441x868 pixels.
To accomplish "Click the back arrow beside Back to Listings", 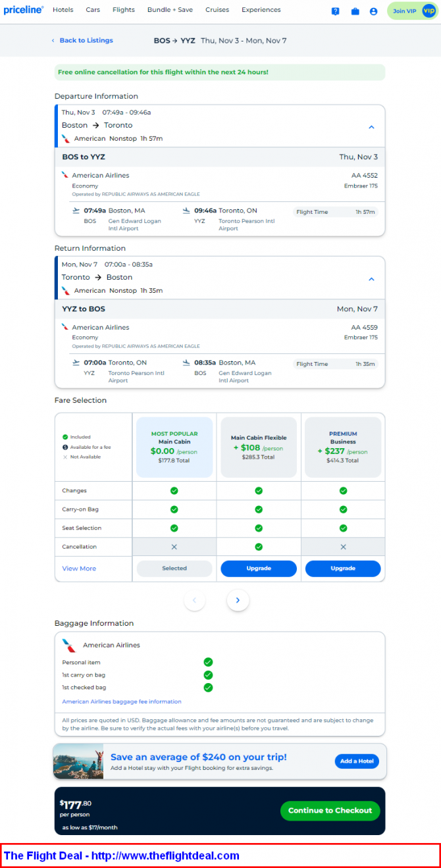I will point(53,41).
